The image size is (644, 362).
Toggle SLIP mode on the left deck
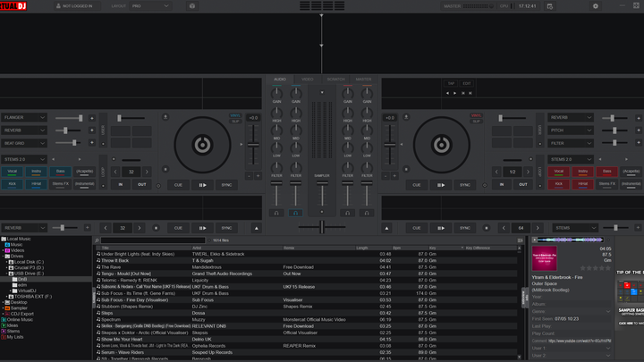click(235, 122)
